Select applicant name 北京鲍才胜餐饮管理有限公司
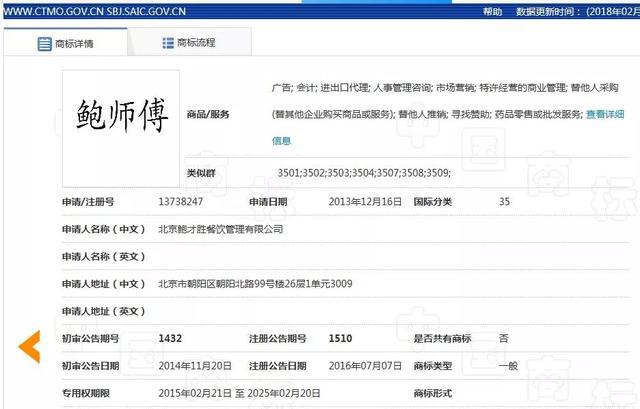This screenshot has width=640, height=409. [x=221, y=229]
